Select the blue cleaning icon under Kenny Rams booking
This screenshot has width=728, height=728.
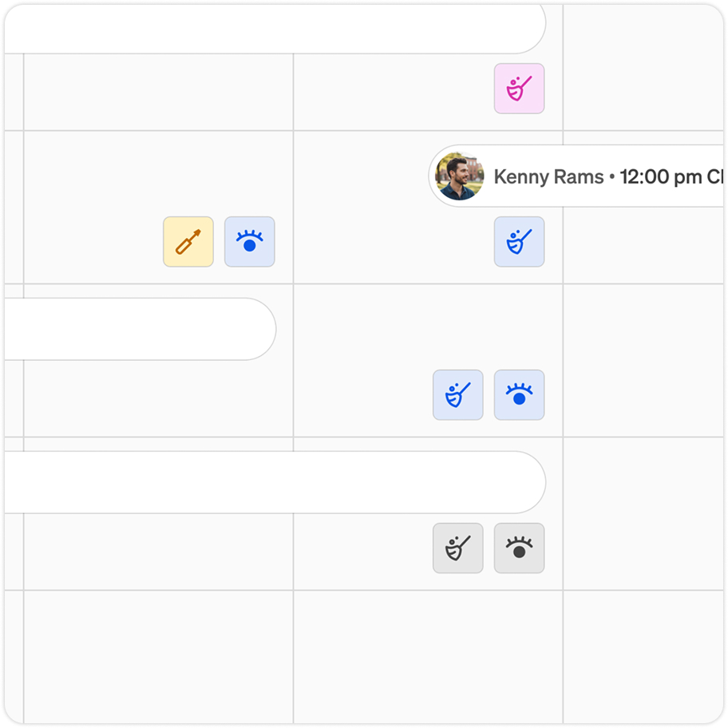519,242
